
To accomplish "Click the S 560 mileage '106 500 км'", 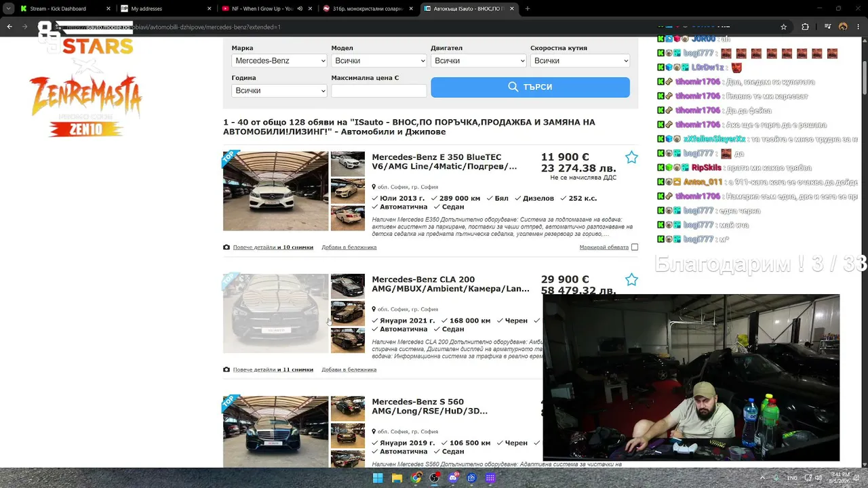I will click(470, 443).
